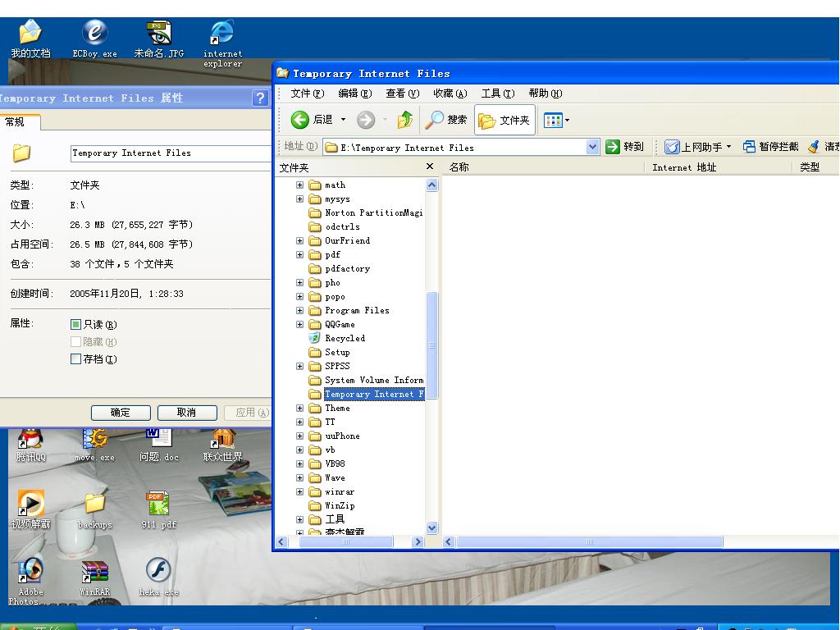Click the Up folder icon in toolbar
This screenshot has width=840, height=630.
tap(404, 121)
